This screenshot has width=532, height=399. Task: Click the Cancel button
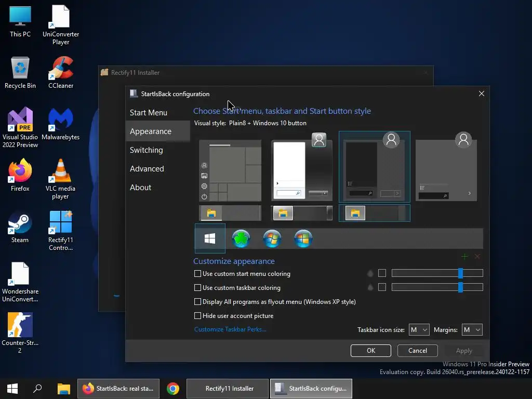[x=417, y=351]
